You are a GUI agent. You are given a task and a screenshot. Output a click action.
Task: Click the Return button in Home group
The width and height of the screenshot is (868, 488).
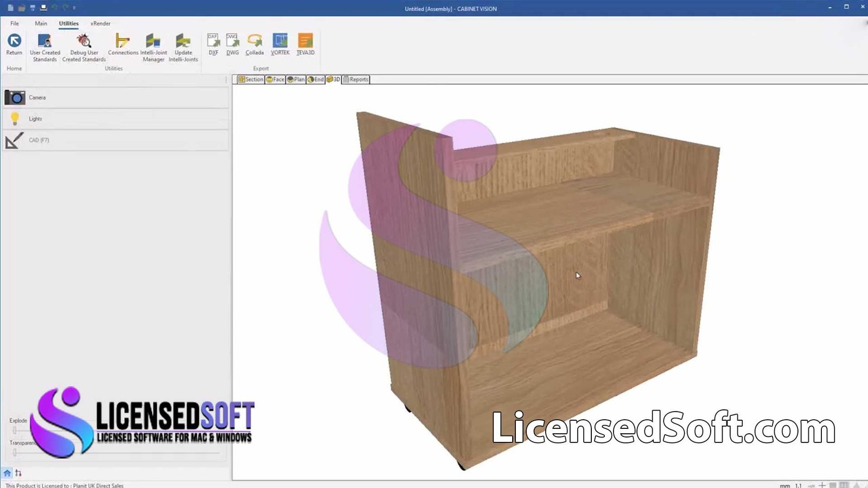pyautogui.click(x=14, y=44)
